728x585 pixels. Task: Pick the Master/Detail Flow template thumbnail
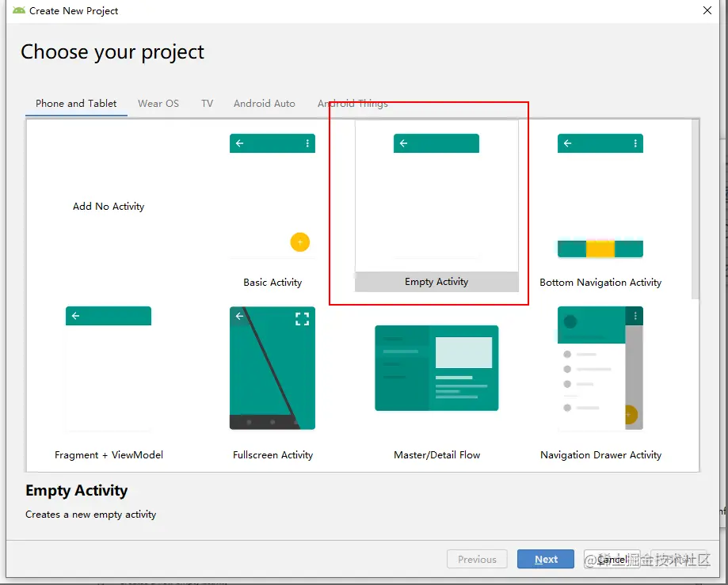tap(436, 368)
